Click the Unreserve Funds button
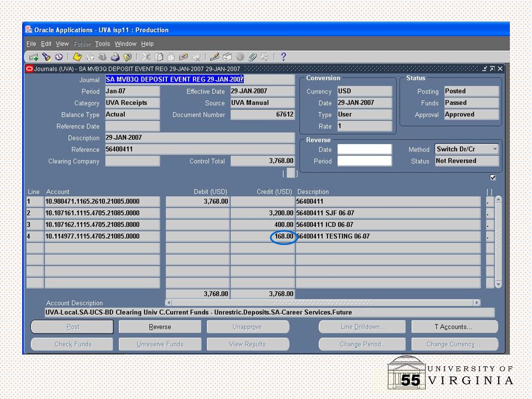The image size is (532, 399). (160, 344)
